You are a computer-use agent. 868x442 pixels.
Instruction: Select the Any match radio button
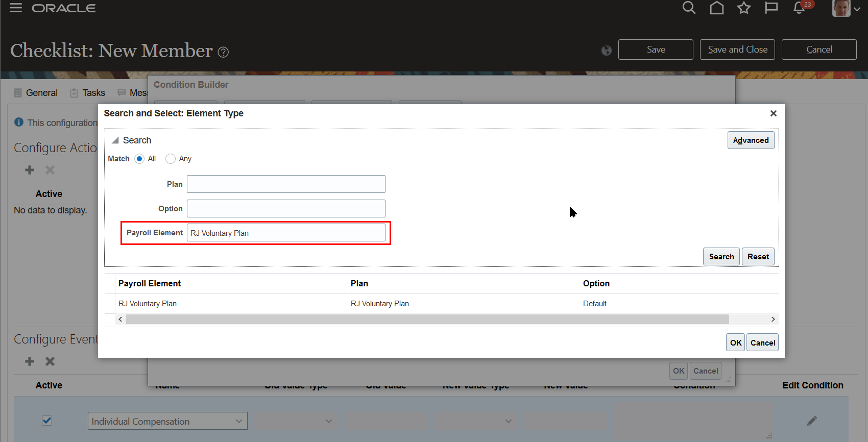click(x=171, y=159)
